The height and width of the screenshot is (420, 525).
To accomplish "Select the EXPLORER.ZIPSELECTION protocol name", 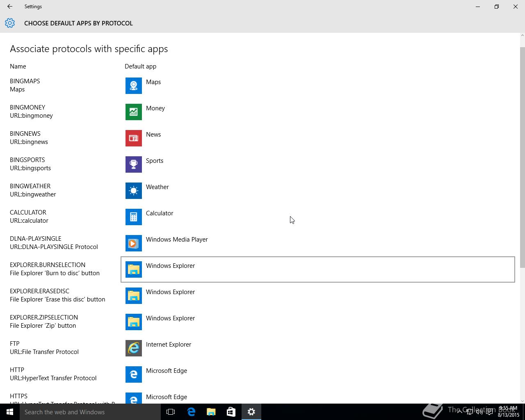I will point(44,317).
